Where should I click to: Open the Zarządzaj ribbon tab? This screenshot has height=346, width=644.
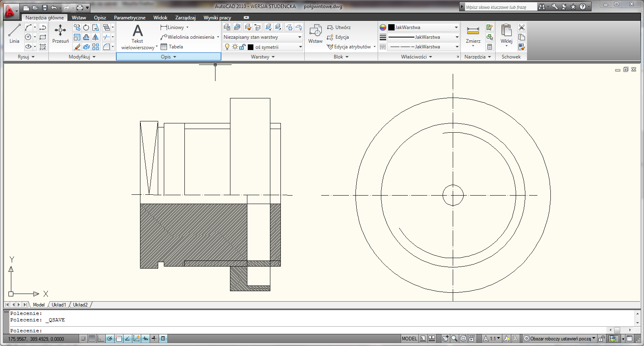pos(185,18)
